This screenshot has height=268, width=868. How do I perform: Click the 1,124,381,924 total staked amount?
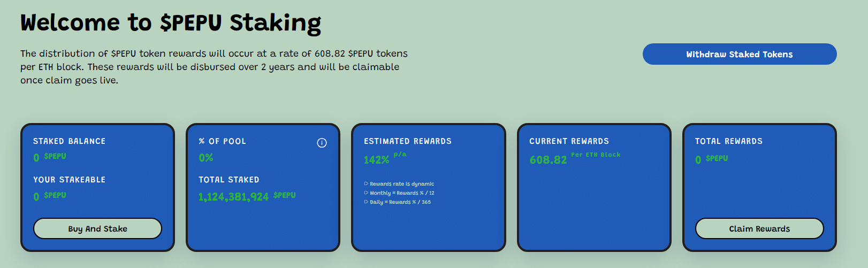(233, 197)
